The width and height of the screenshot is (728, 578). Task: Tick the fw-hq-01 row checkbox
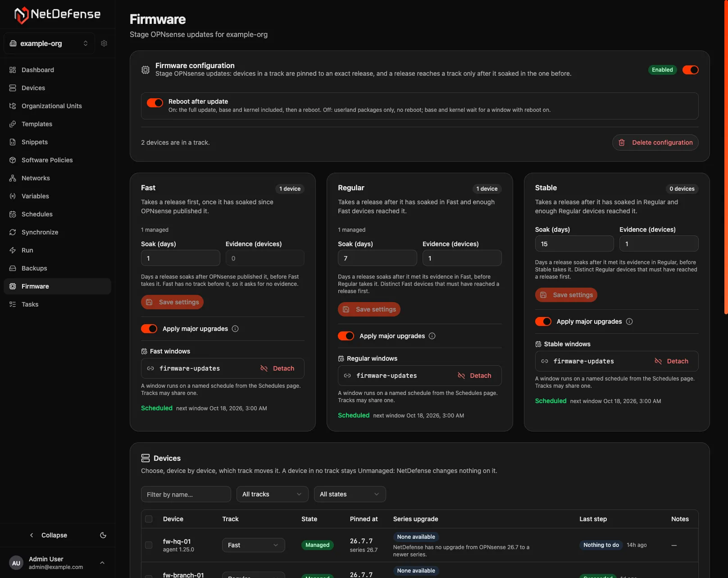coord(149,545)
